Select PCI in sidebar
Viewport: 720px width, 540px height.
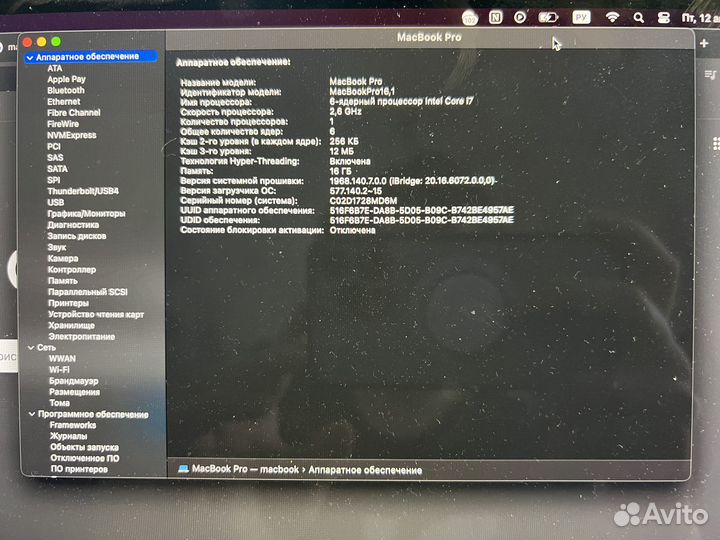(54, 146)
